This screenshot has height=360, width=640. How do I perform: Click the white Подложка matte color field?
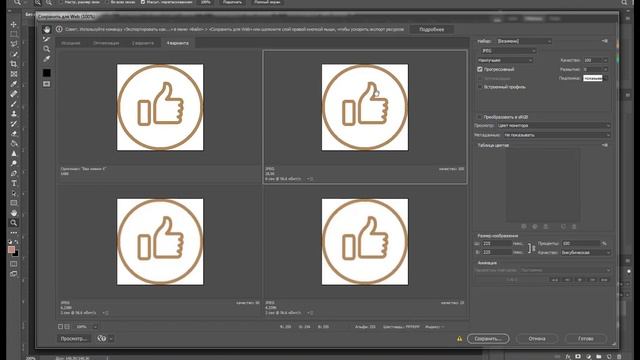tap(593, 78)
